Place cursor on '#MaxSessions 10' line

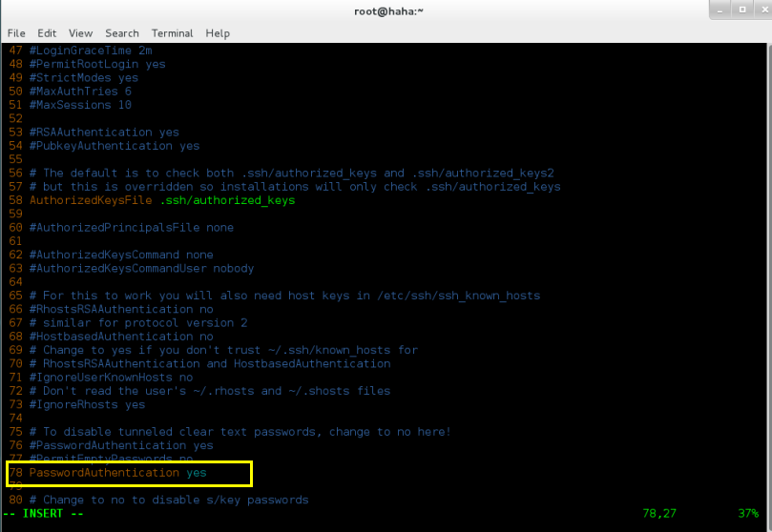(x=80, y=105)
